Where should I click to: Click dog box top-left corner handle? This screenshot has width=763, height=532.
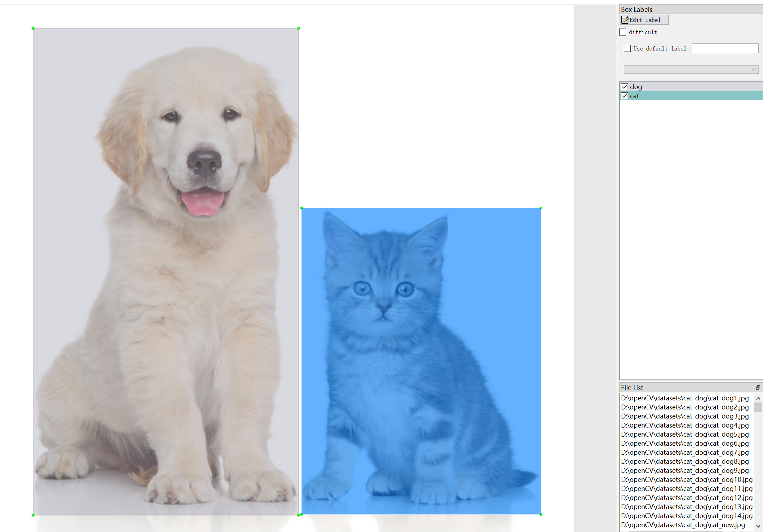(33, 28)
